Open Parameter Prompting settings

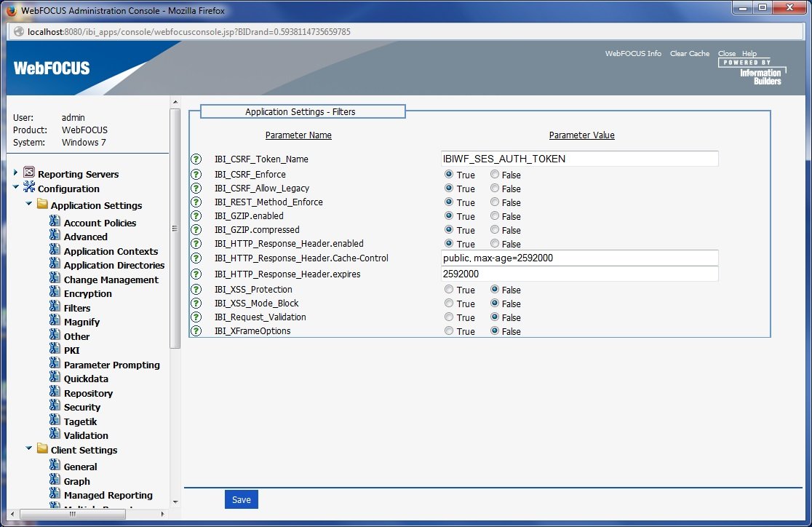[112, 365]
